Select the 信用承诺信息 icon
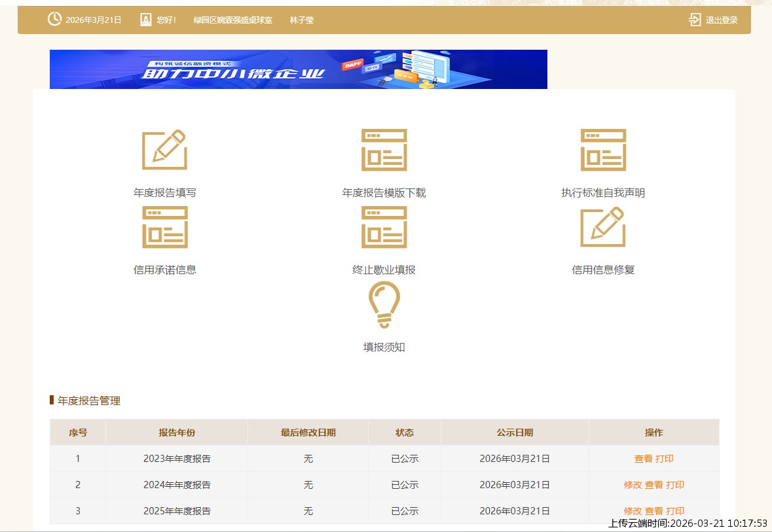The width and height of the screenshot is (772, 532). [164, 227]
